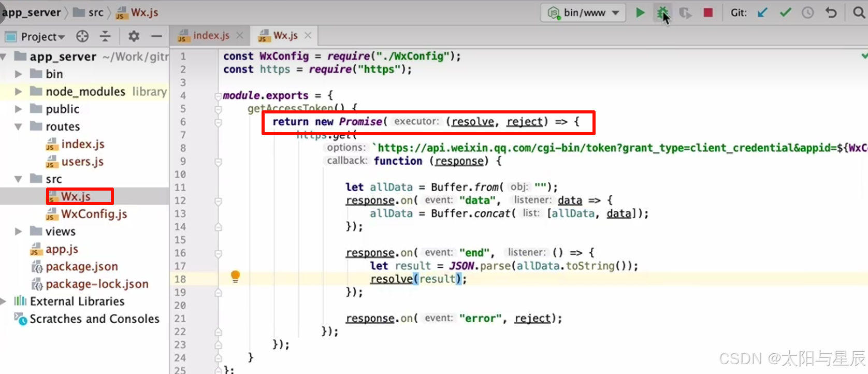This screenshot has width=868, height=374.
Task: Fold the data listener at line 12
Action: coord(219,201)
